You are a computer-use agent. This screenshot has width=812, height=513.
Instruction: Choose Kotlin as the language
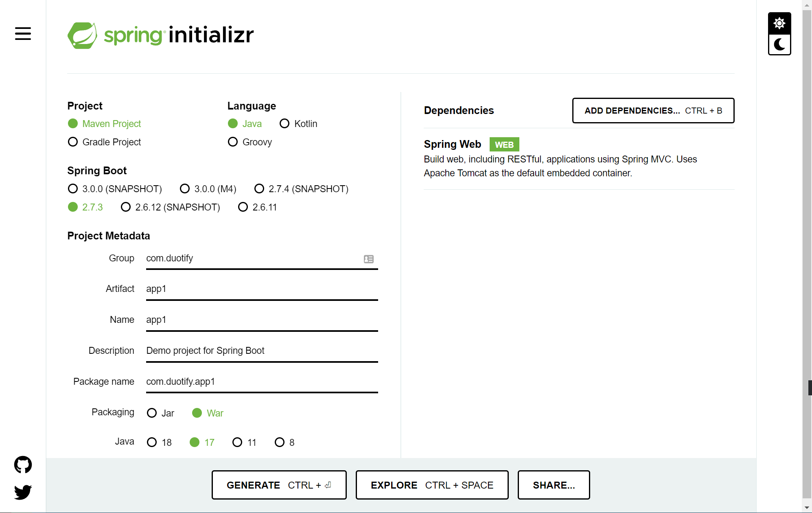click(285, 123)
